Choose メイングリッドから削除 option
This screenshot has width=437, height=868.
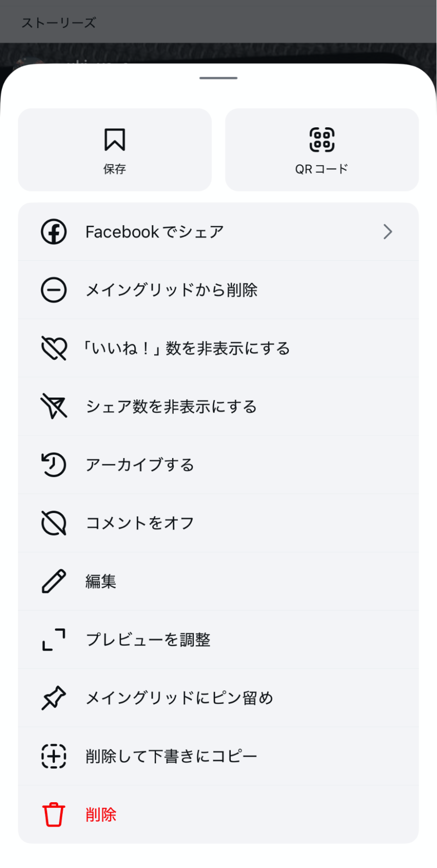coord(171,290)
